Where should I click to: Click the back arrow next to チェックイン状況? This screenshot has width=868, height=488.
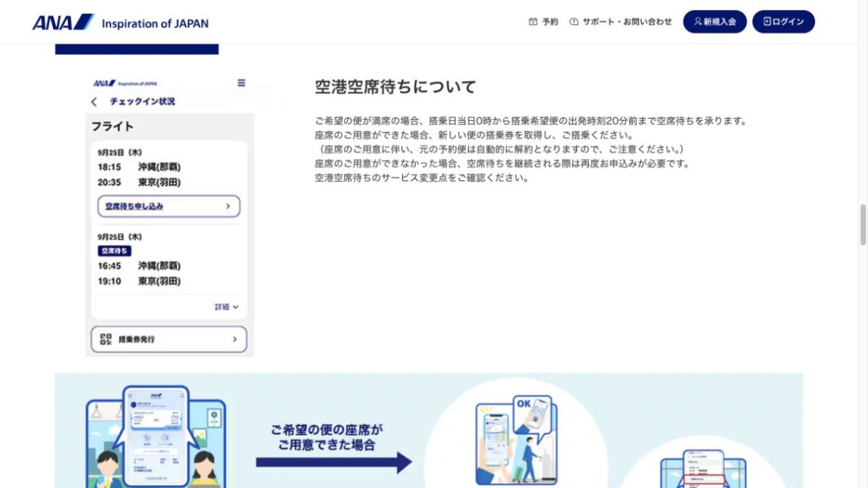94,102
